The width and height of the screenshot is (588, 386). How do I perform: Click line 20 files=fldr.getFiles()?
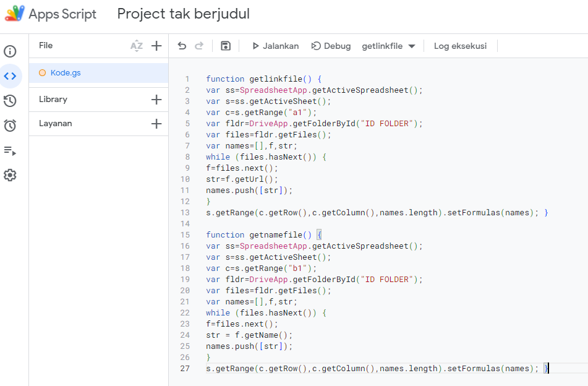pyautogui.click(x=278, y=290)
